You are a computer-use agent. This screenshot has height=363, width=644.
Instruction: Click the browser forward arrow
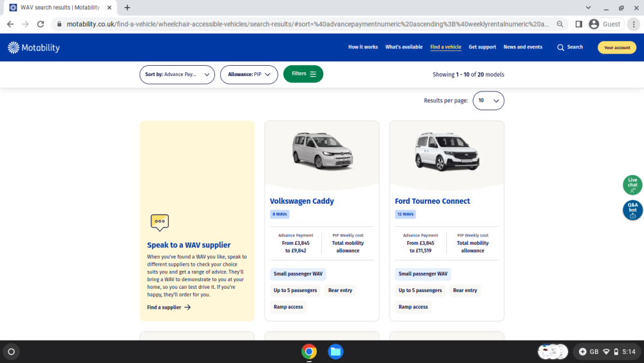pyautogui.click(x=26, y=25)
